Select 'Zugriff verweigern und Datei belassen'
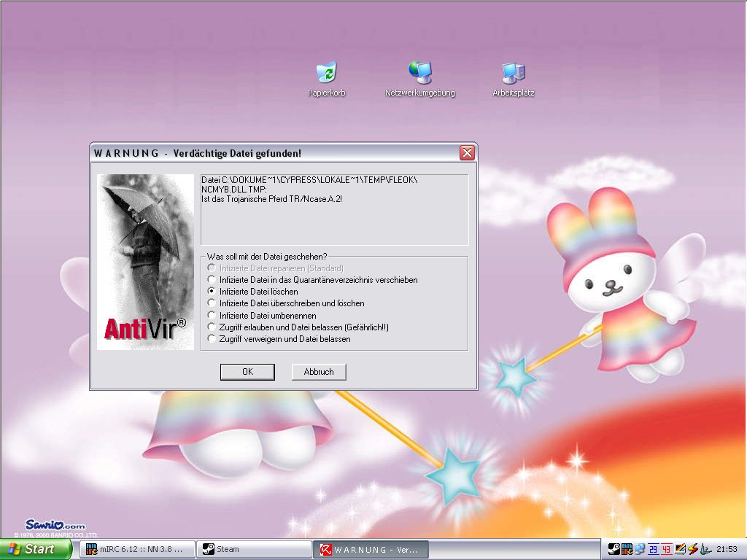The image size is (747, 560). (279, 339)
